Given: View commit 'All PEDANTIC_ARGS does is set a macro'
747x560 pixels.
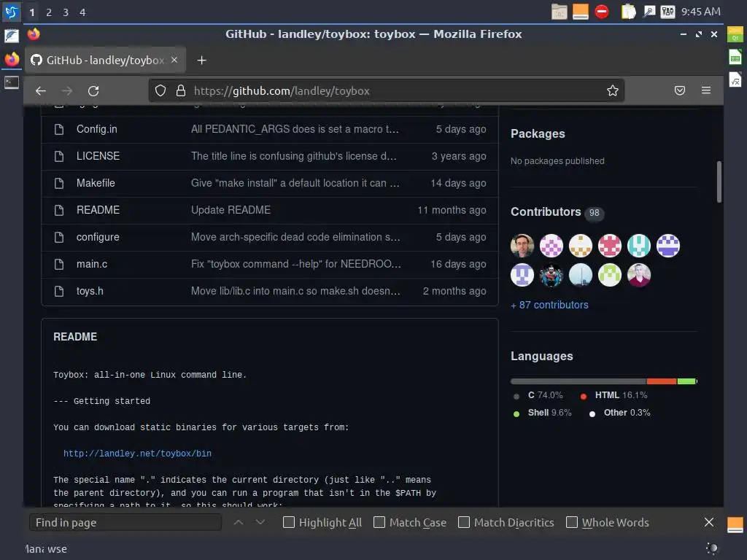Looking at the screenshot, I should [x=295, y=129].
